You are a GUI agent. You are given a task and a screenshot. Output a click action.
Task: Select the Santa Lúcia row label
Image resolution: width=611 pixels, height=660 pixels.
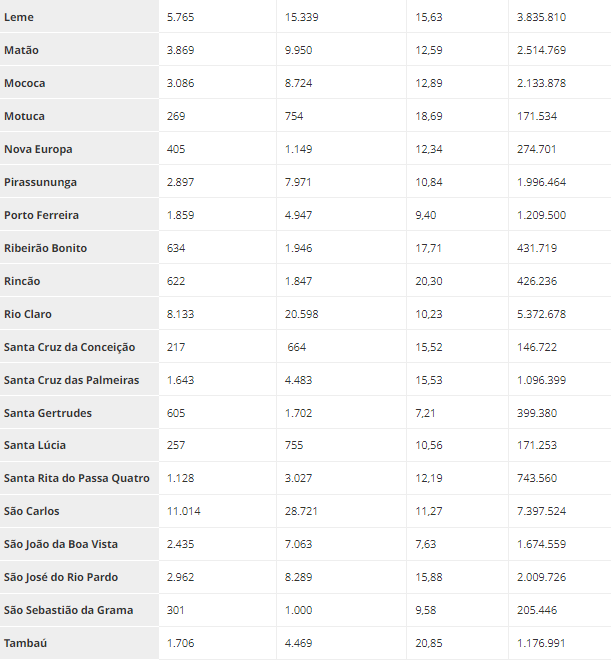click(35, 445)
